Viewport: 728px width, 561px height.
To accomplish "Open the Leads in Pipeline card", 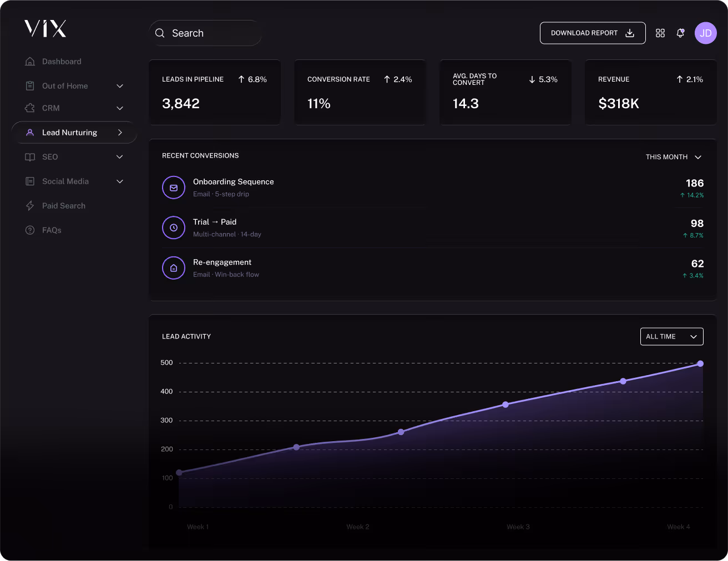I will 215,92.
